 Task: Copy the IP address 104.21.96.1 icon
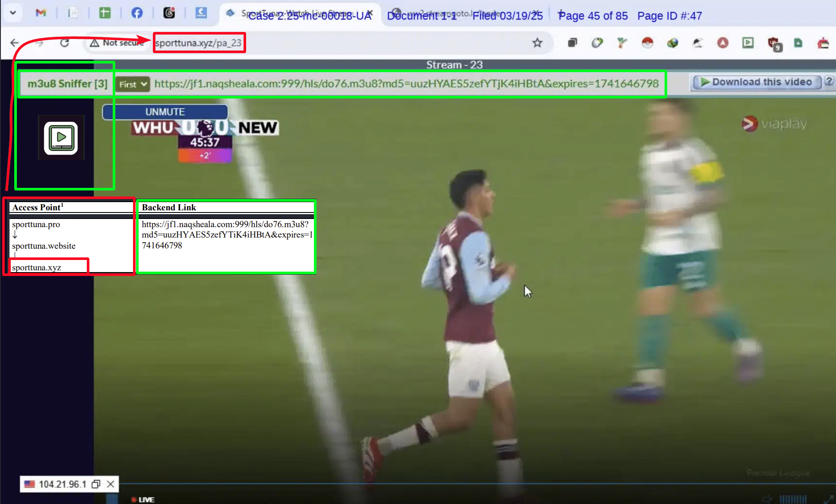click(x=96, y=484)
